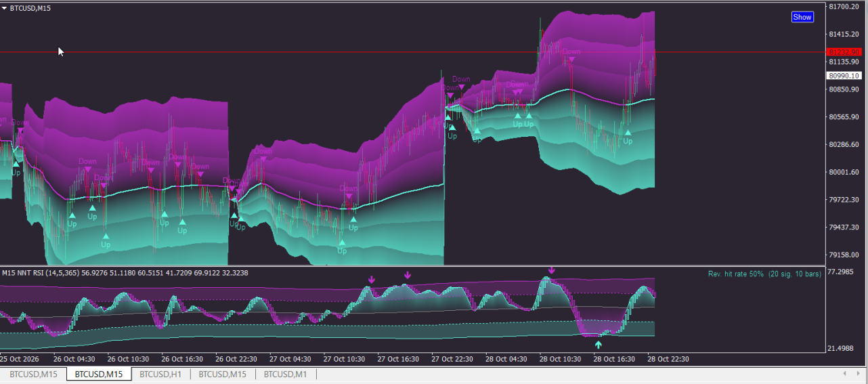Click the BTCUSD,M15 chart title text
This screenshot has width=868, height=384.
pyautogui.click(x=30, y=8)
